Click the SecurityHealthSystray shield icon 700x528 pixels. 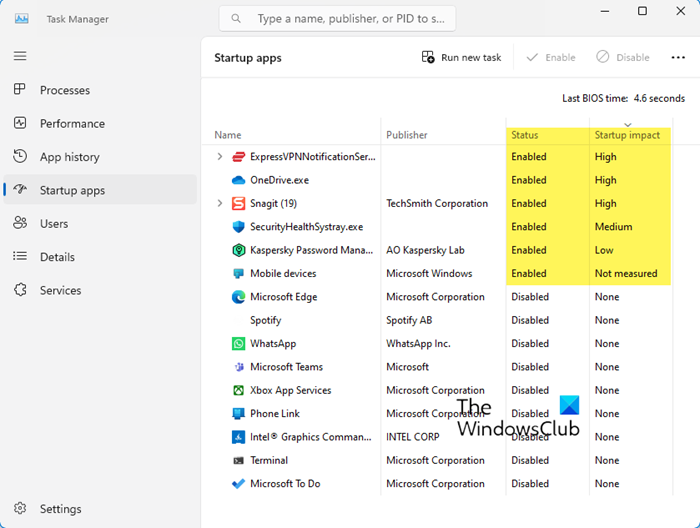[238, 227]
